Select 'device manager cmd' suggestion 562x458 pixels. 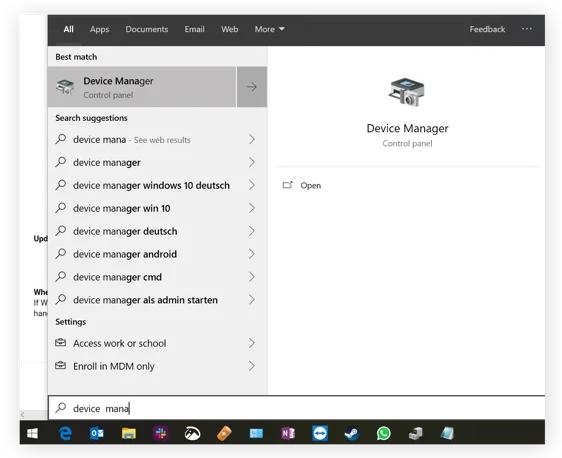tap(157, 277)
